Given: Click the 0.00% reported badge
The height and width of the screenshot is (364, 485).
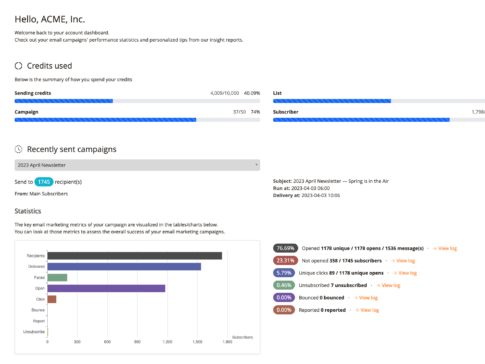Looking at the screenshot, I should coord(284,310).
